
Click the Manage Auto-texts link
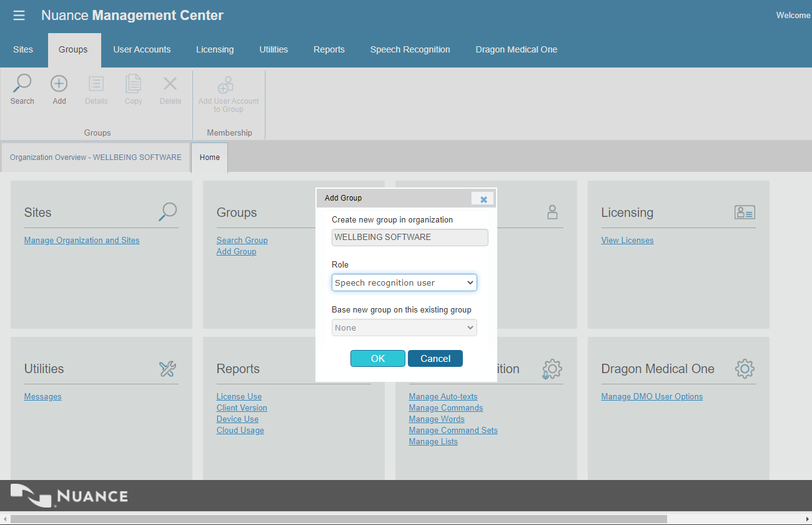(x=443, y=396)
